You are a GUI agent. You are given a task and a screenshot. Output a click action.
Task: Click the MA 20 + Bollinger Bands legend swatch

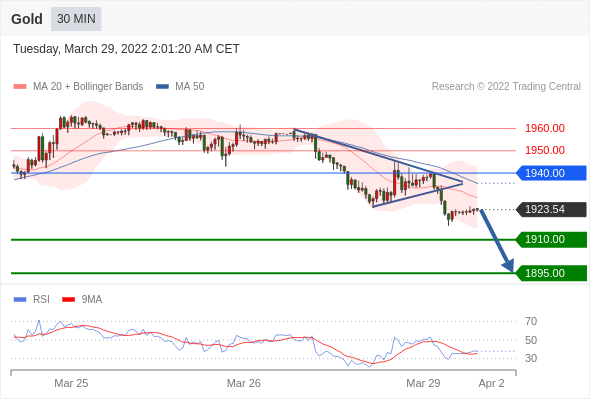coord(20,87)
